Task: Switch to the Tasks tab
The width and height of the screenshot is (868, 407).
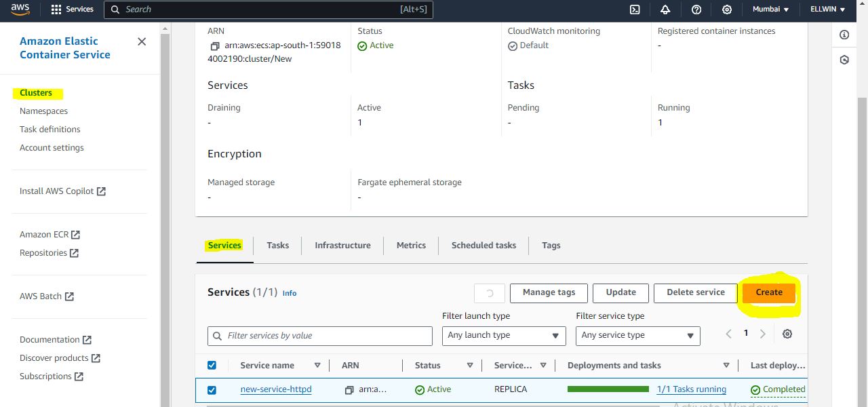Action: click(277, 246)
